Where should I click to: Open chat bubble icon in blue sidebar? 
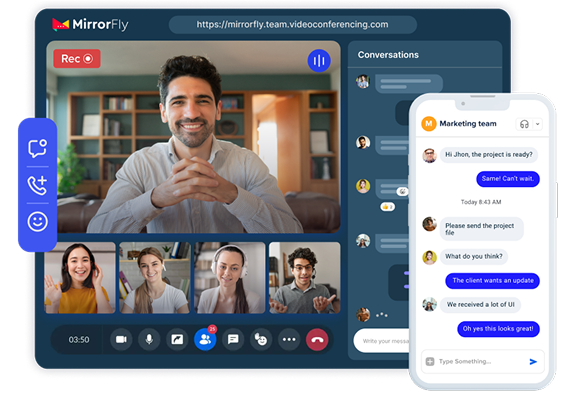pyautogui.click(x=37, y=148)
